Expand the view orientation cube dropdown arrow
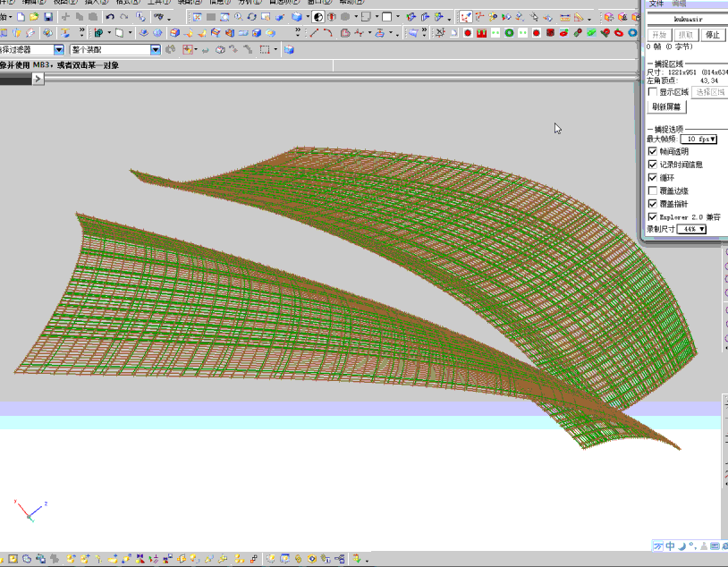The height and width of the screenshot is (567, 728). click(308, 17)
